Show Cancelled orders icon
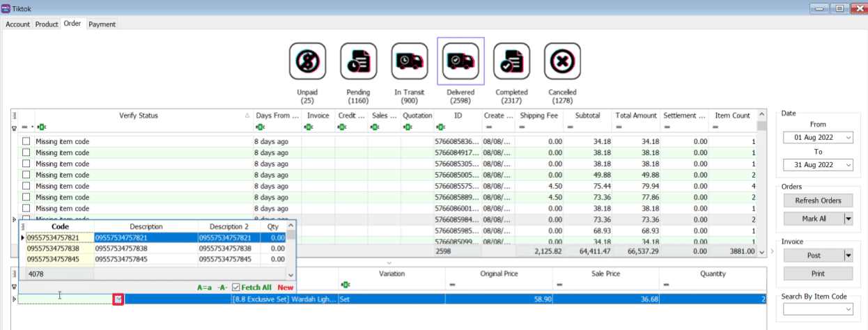The height and width of the screenshot is (330, 868). (x=562, y=61)
